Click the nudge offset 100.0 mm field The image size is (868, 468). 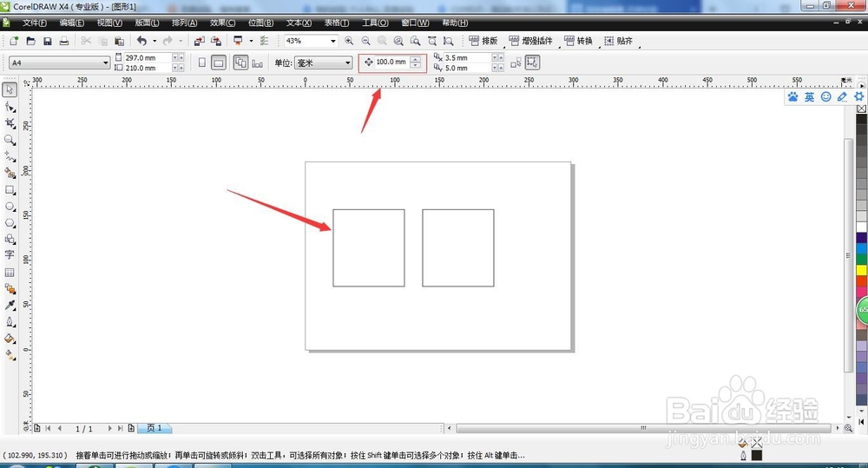coord(391,62)
